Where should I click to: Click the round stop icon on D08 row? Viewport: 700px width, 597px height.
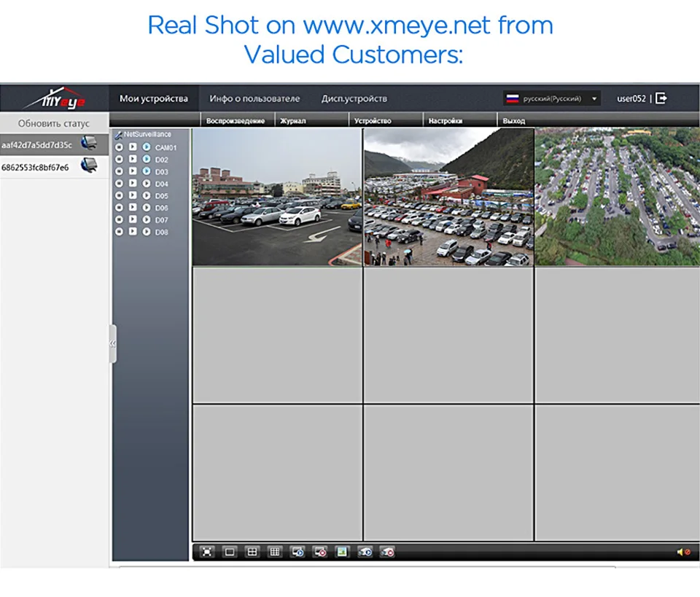pos(119,231)
